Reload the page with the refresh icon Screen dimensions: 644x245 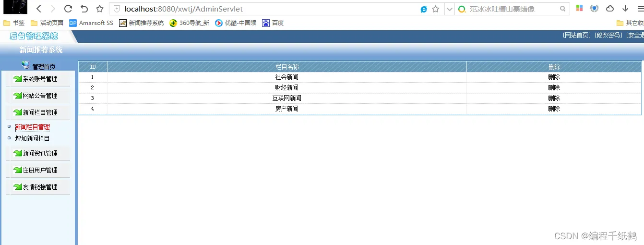(x=68, y=9)
